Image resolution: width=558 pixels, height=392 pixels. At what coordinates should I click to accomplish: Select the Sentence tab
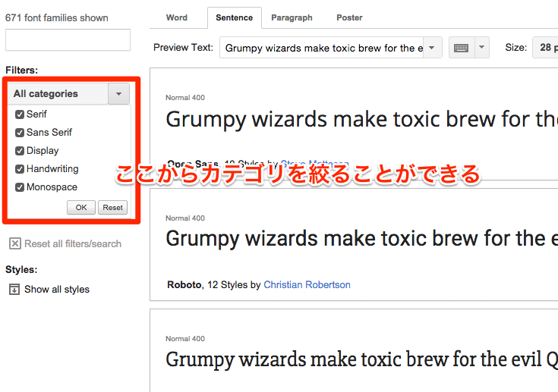click(x=234, y=17)
